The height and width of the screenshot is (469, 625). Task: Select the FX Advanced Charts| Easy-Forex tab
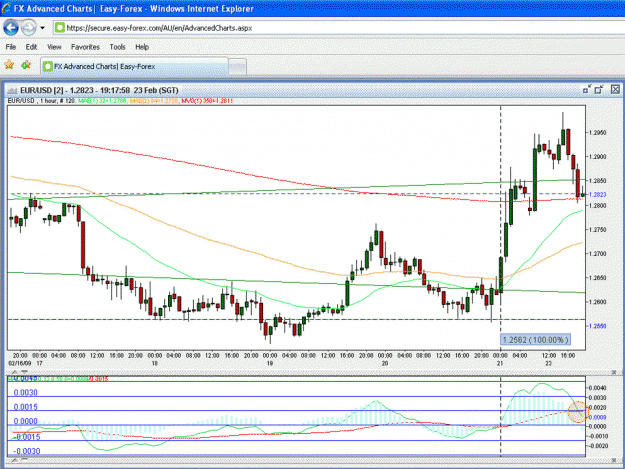[134, 66]
